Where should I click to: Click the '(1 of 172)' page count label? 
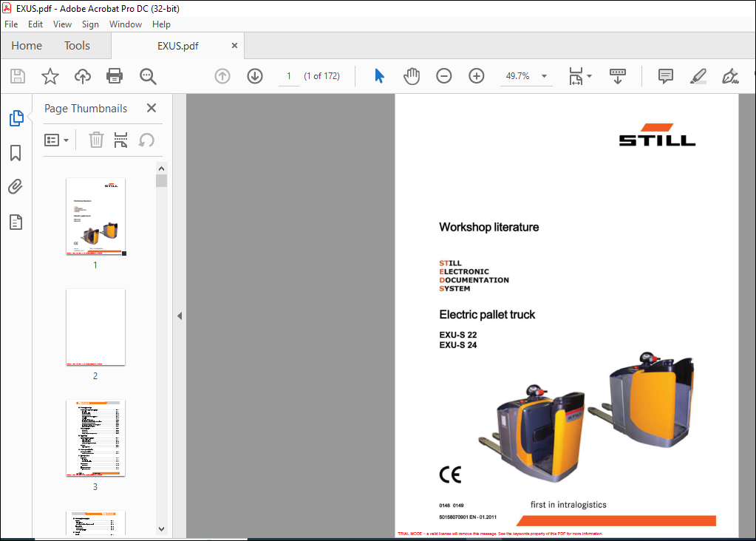click(321, 76)
